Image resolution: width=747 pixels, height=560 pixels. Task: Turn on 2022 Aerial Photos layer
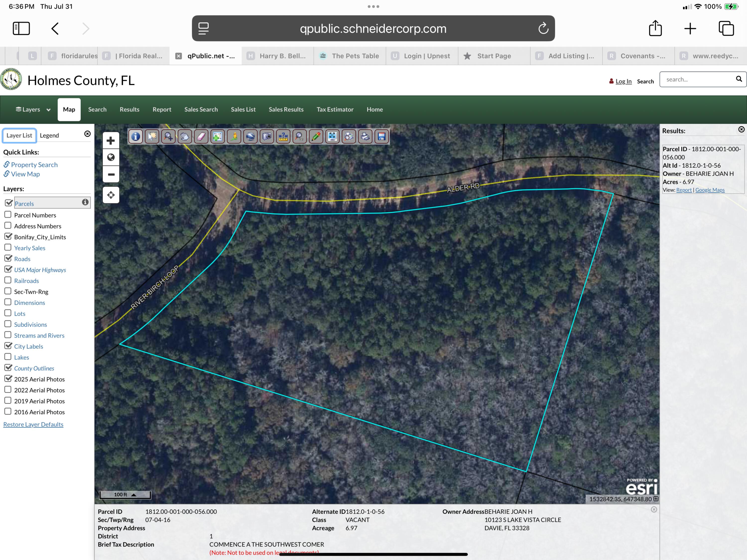click(8, 390)
